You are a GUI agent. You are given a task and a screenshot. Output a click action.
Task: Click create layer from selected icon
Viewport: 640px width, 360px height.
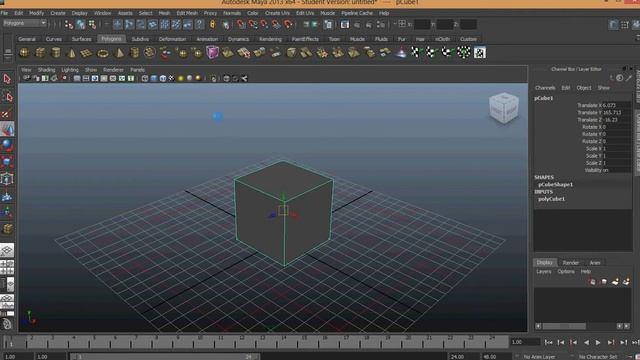(626, 282)
